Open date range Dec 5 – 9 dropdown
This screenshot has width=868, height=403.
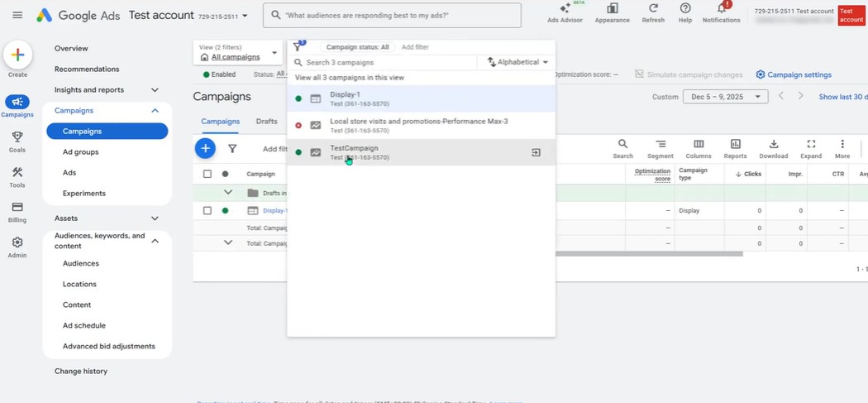coord(725,97)
